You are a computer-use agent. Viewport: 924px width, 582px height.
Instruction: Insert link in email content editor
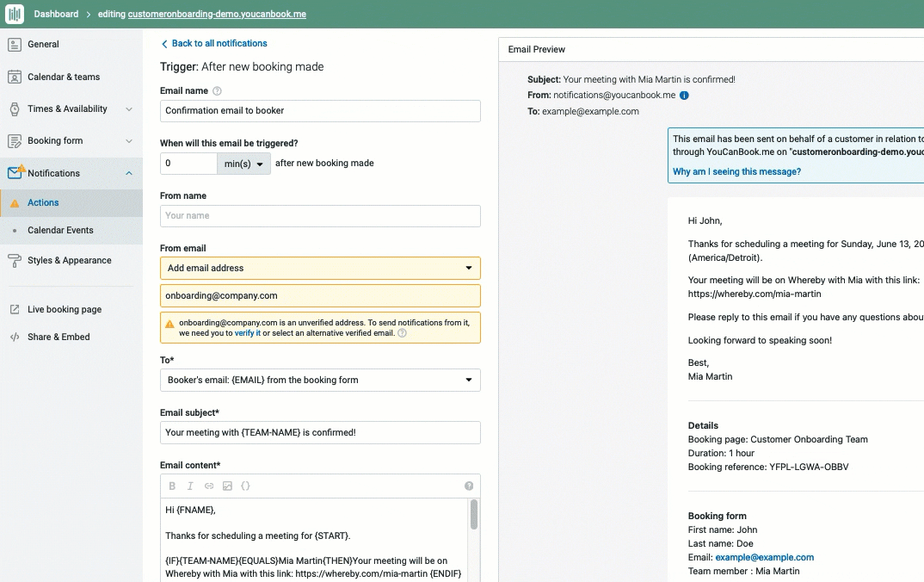208,486
